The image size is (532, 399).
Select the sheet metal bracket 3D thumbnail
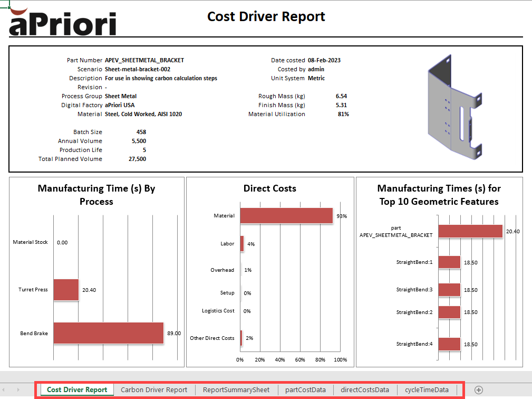[x=454, y=107]
